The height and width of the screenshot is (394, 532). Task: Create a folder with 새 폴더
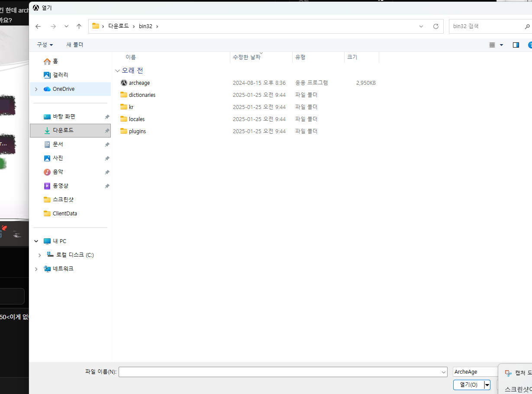coord(75,45)
